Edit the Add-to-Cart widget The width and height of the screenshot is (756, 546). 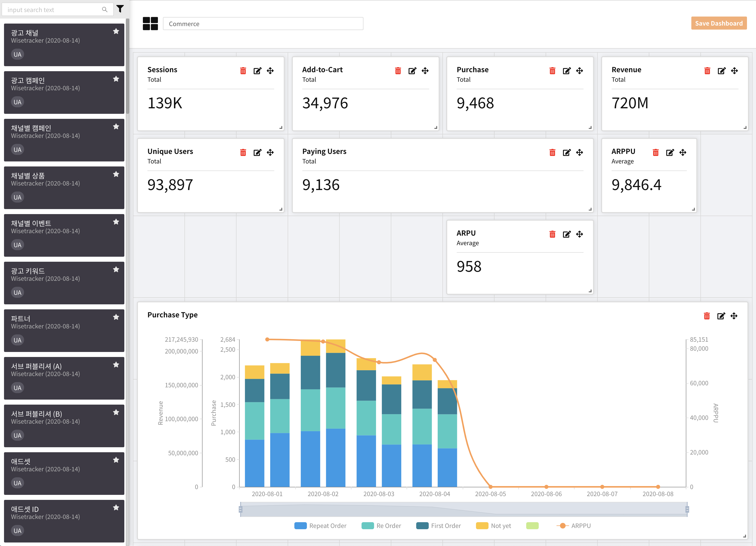tap(412, 71)
